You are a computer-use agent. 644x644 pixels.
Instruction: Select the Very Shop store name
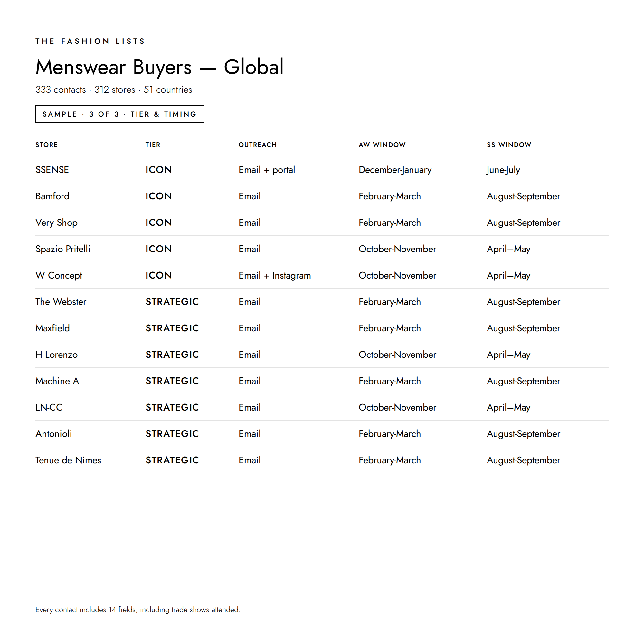click(x=57, y=223)
